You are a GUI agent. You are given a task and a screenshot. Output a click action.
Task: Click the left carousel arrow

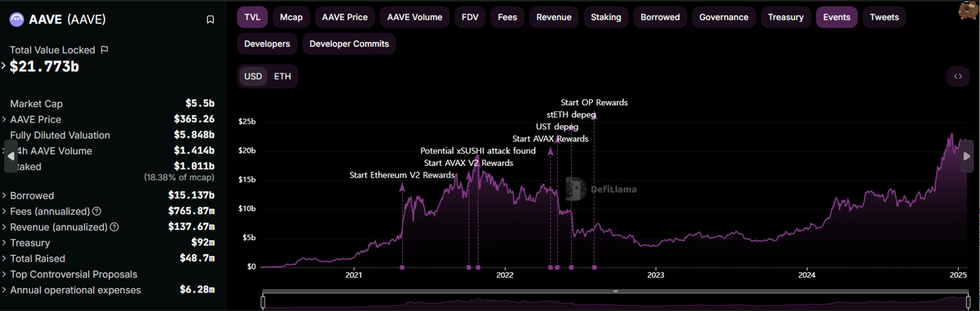tap(10, 156)
